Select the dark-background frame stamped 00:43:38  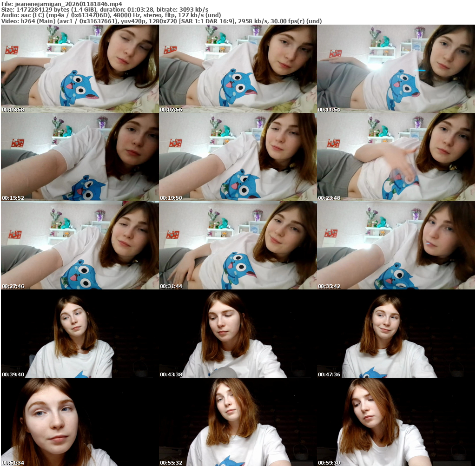pyautogui.click(x=238, y=334)
